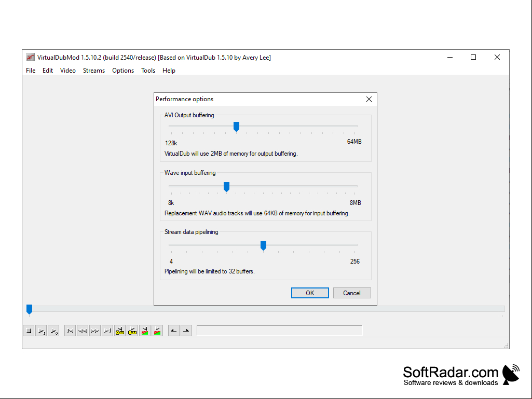Jump to the end of video
Viewport: 532px width, 399px height.
[x=107, y=331]
